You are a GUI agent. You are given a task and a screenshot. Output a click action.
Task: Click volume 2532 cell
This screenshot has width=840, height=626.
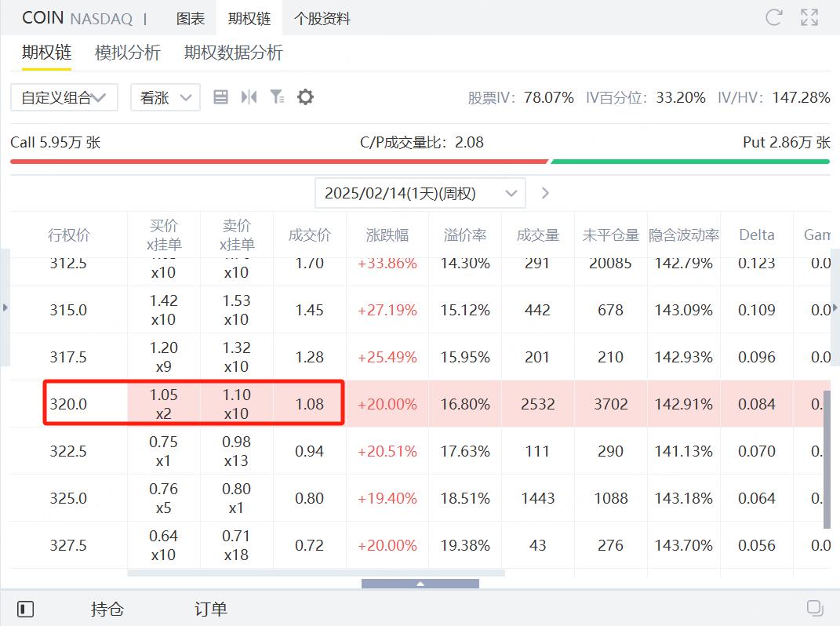(538, 404)
